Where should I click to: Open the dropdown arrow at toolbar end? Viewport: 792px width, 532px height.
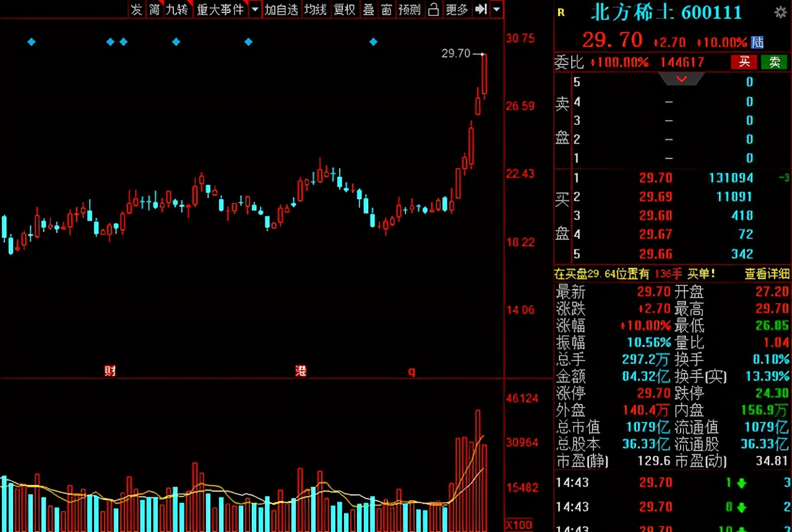click(x=496, y=10)
